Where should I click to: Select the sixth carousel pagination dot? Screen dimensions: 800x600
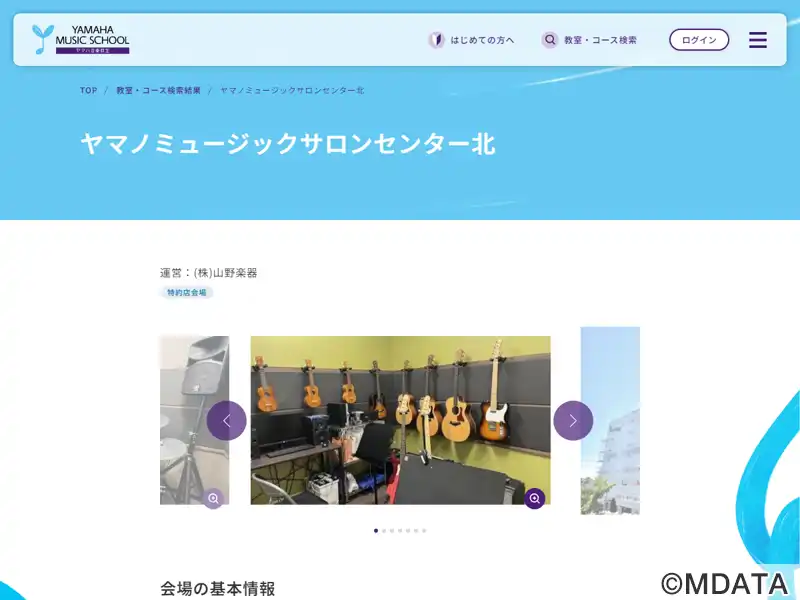click(x=416, y=531)
